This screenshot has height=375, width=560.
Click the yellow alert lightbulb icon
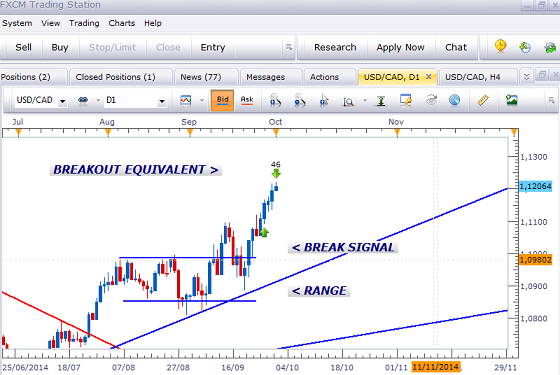501,47
